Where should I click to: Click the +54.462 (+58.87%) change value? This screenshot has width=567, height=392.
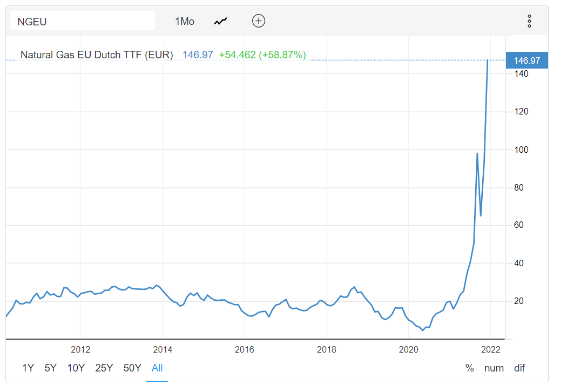tap(262, 55)
